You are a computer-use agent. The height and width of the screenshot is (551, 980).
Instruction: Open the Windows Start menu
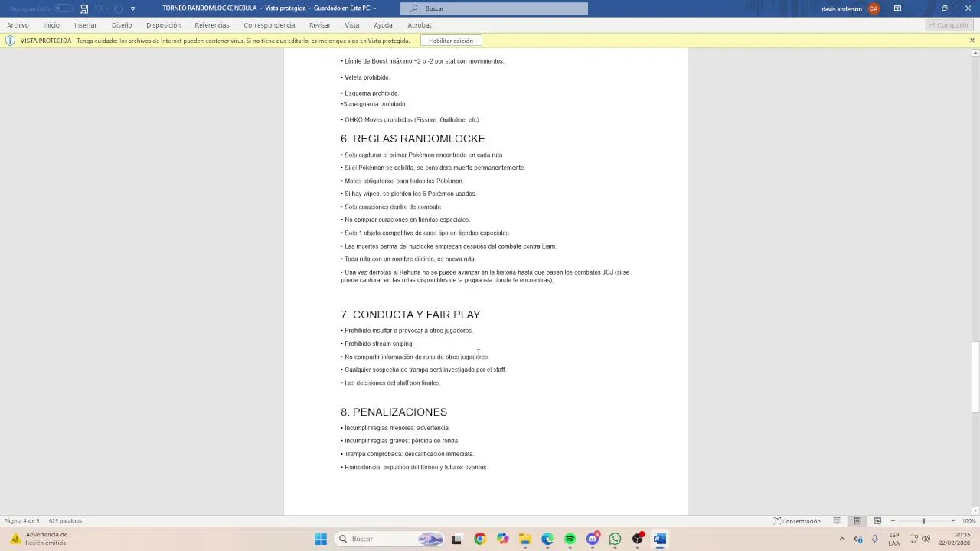pyautogui.click(x=321, y=539)
